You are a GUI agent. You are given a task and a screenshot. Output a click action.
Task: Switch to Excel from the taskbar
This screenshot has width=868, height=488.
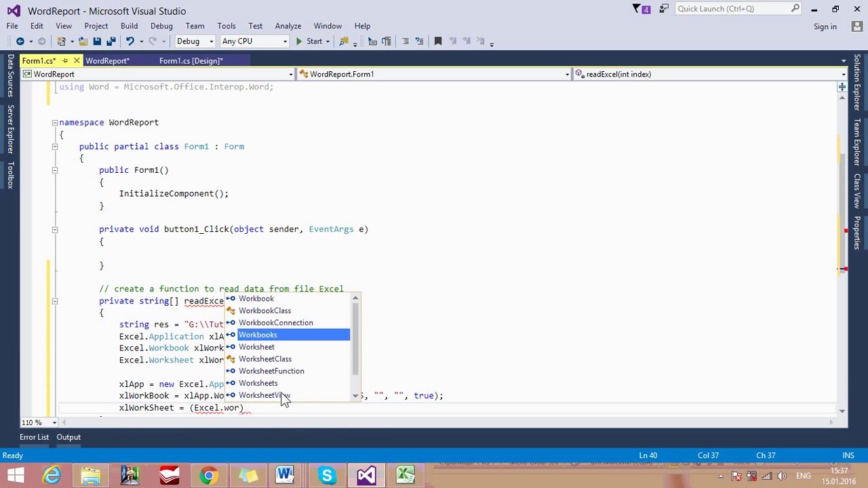(406, 475)
